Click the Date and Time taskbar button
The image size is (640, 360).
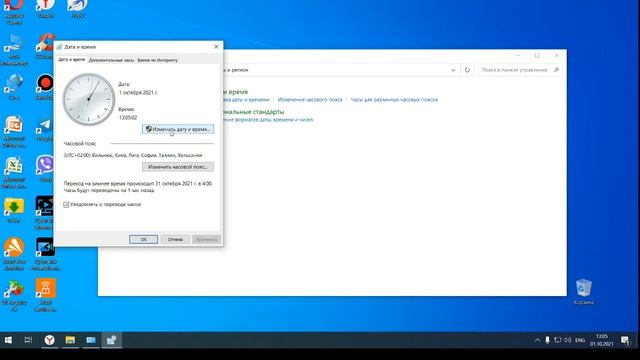(x=111, y=340)
